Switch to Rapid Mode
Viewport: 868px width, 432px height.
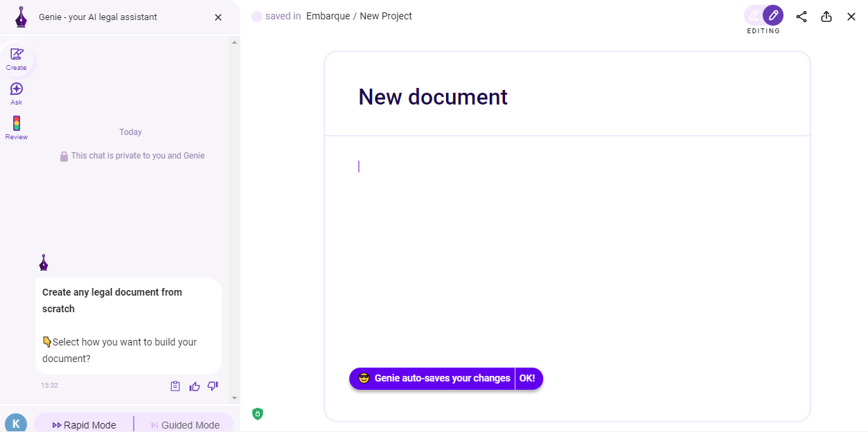85,424
